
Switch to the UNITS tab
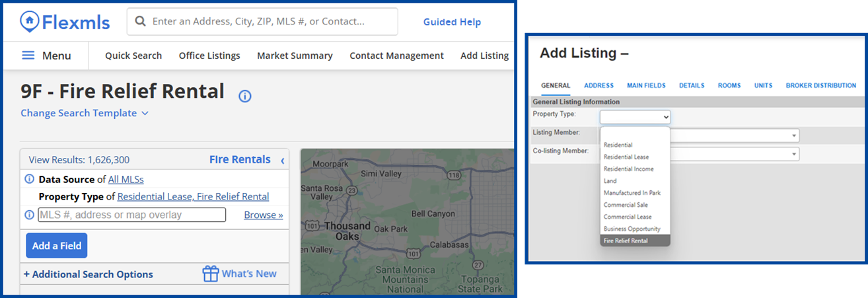coord(763,85)
